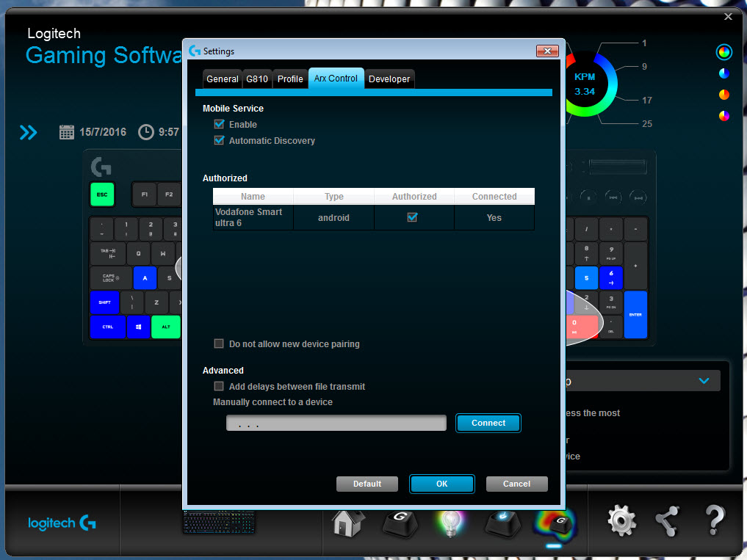This screenshot has height=560, width=747.
Task: Open the dropdown in the background panel
Action: (x=704, y=380)
